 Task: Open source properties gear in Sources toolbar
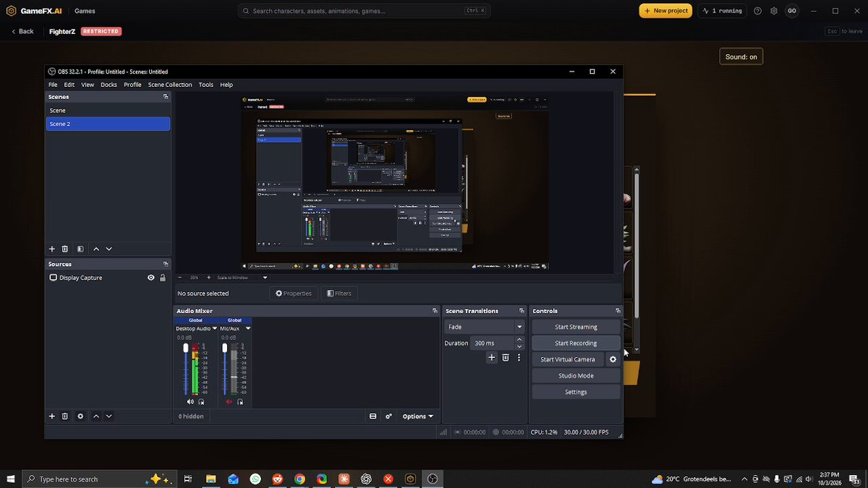point(80,416)
